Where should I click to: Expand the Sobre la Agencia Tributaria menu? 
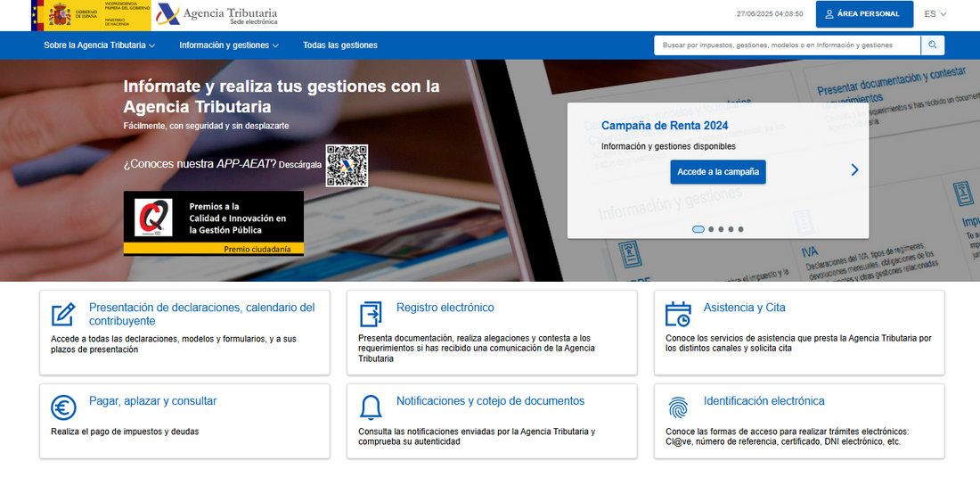pyautogui.click(x=99, y=45)
